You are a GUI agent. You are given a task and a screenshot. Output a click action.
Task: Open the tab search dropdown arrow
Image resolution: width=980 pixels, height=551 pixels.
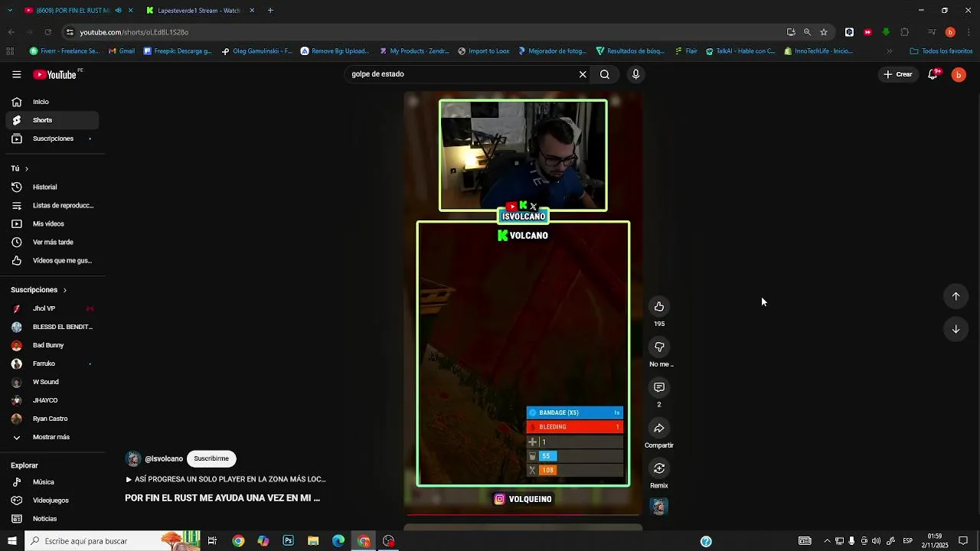9,11
